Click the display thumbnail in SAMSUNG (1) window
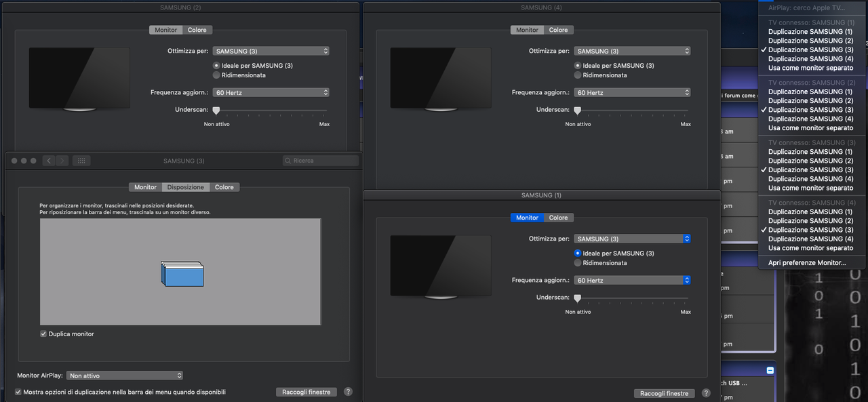Viewport: 868px width, 402px height. (441, 266)
